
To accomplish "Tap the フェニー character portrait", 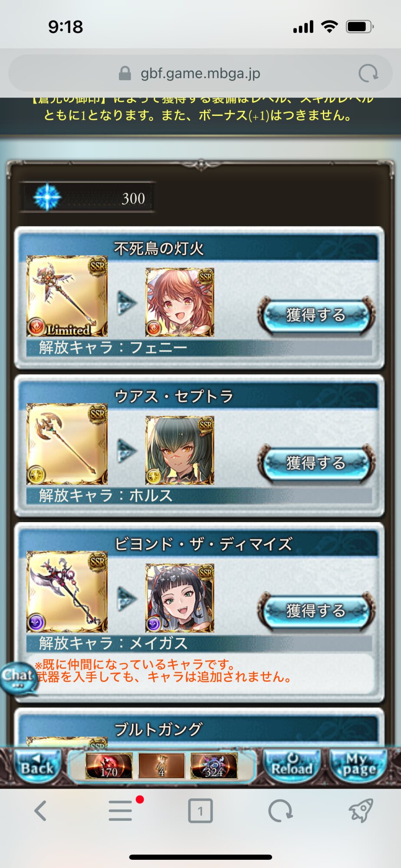I will point(180,302).
